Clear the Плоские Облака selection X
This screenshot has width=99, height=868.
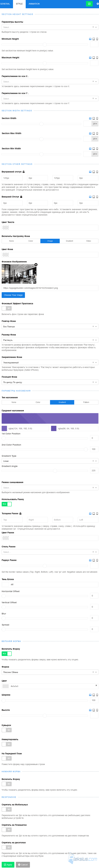click(93, 672)
